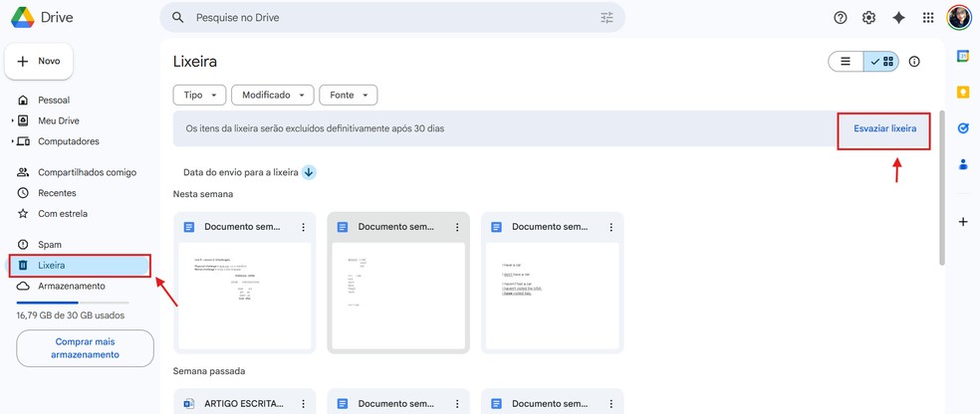980x414 pixels.
Task: Click Esvaziar lixeira button
Action: (x=884, y=128)
